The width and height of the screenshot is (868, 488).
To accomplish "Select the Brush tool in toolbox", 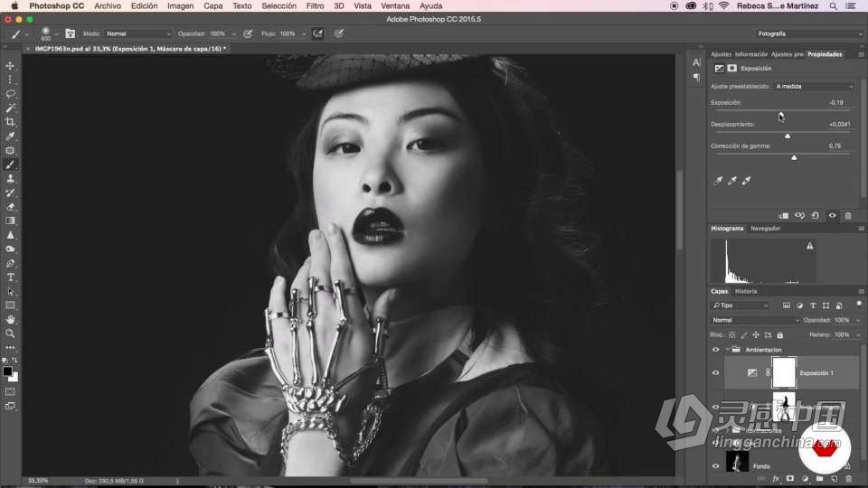I will click(10, 164).
